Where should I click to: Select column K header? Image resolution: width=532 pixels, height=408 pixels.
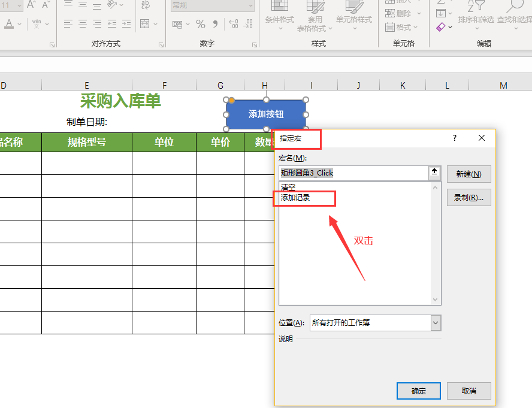click(x=403, y=85)
